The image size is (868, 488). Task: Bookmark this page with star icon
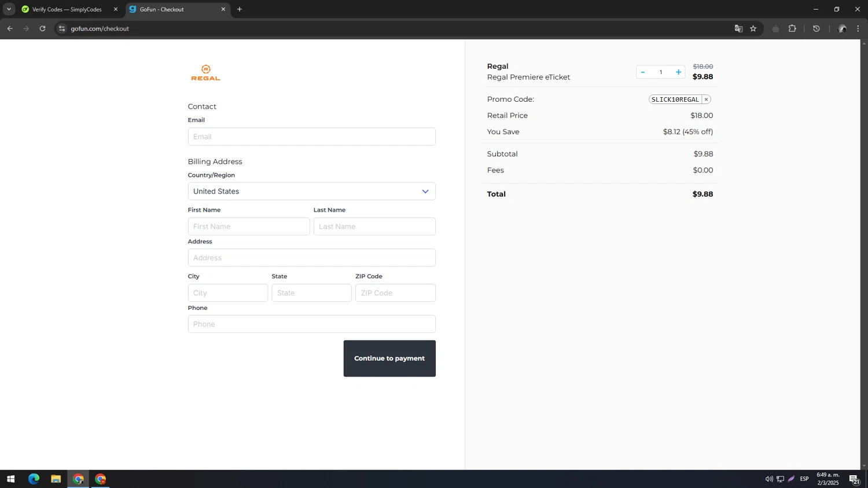(753, 28)
